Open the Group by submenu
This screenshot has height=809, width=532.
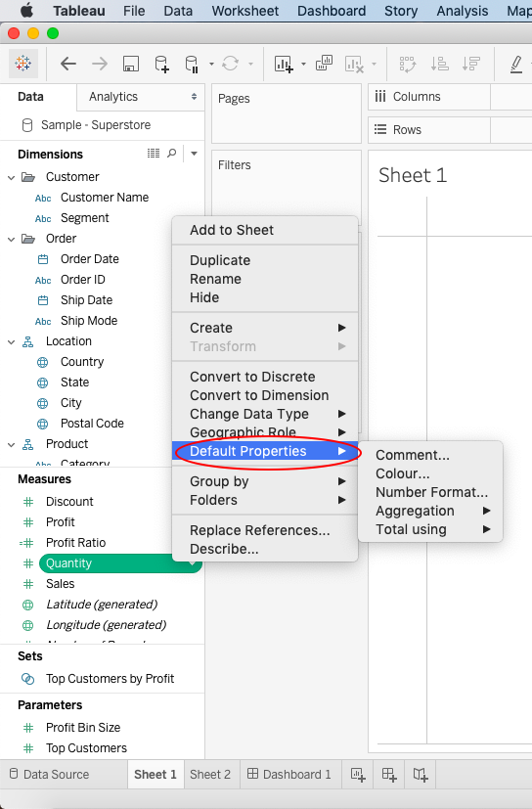(265, 481)
